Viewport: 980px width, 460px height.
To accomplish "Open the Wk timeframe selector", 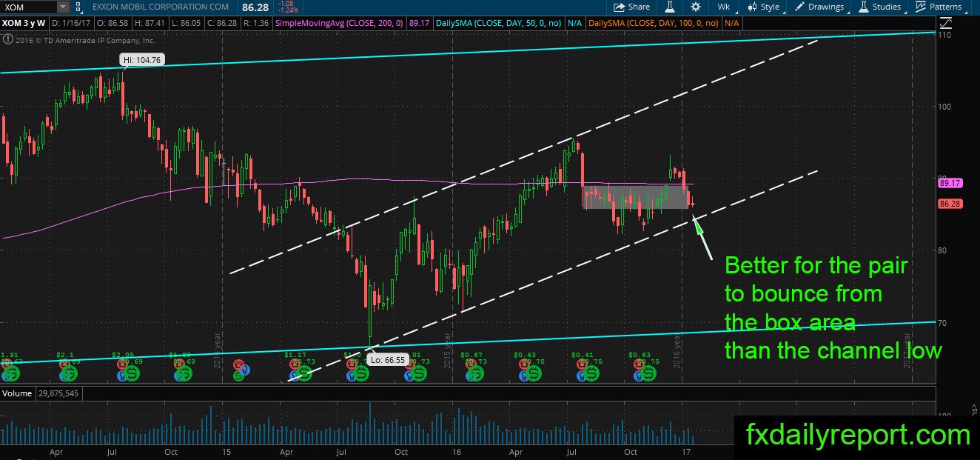I will (723, 7).
